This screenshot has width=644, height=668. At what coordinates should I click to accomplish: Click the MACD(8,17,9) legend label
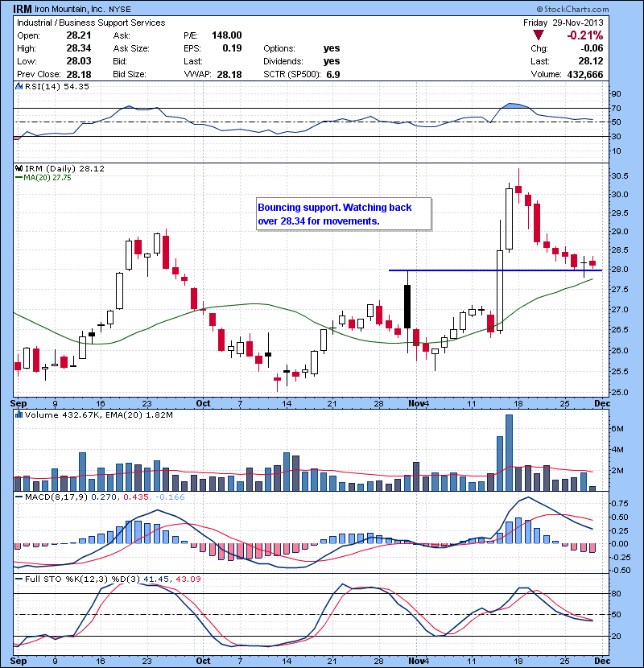click(56, 497)
